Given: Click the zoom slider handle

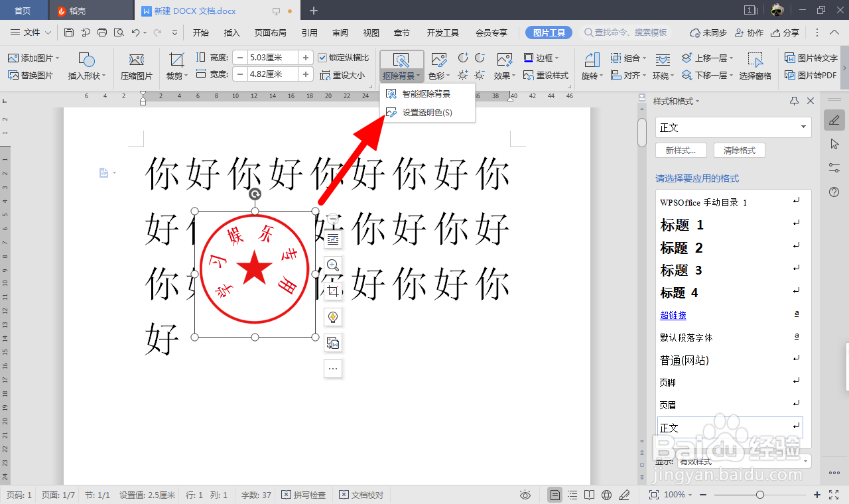Looking at the screenshot, I should [760, 495].
